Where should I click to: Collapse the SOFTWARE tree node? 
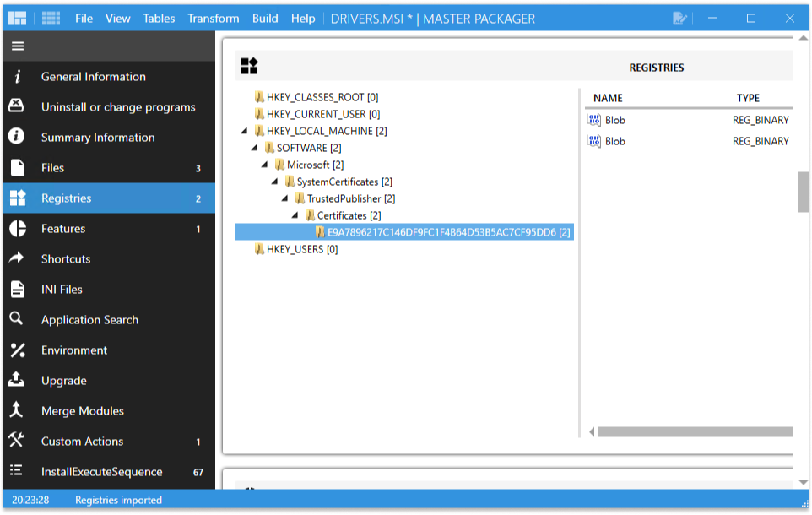point(254,149)
